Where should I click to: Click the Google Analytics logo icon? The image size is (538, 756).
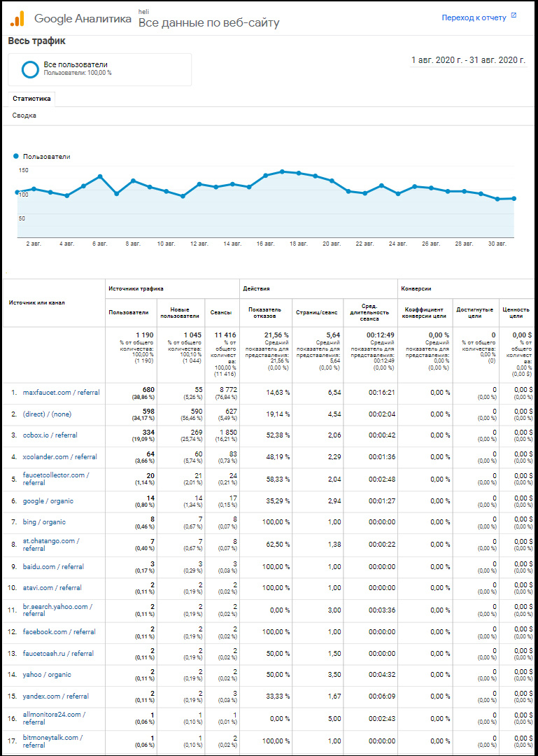17,18
